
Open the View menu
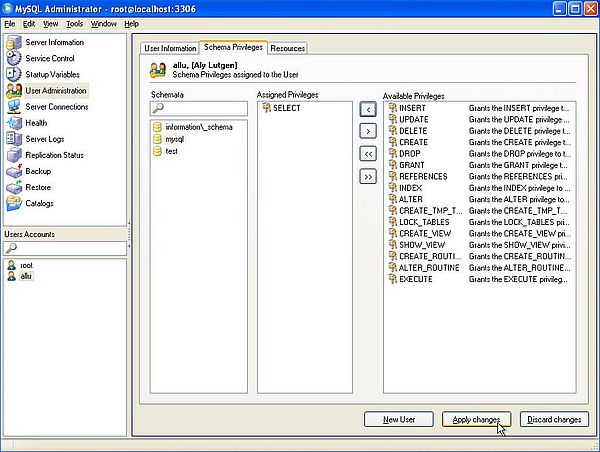[51, 24]
